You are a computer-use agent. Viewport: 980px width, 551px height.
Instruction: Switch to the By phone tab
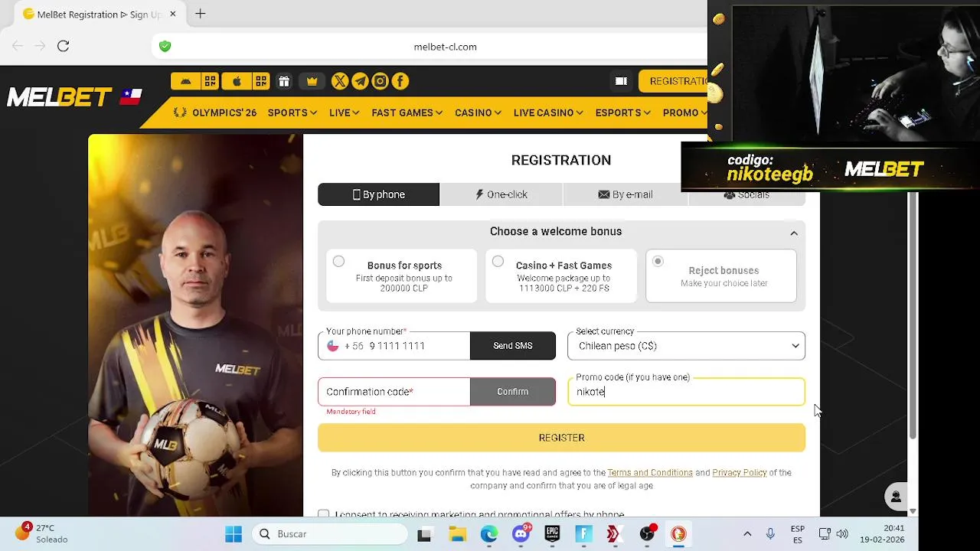pos(379,194)
